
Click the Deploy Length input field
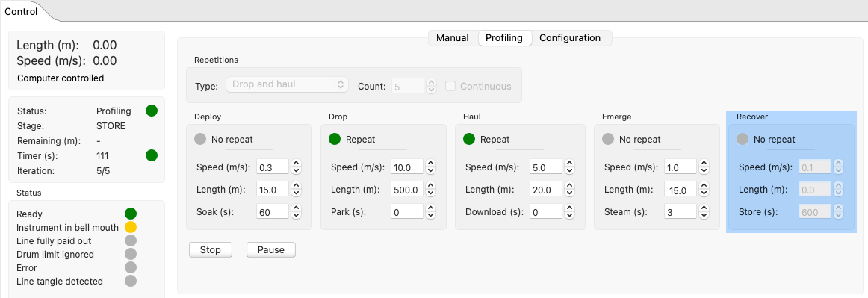273,190
